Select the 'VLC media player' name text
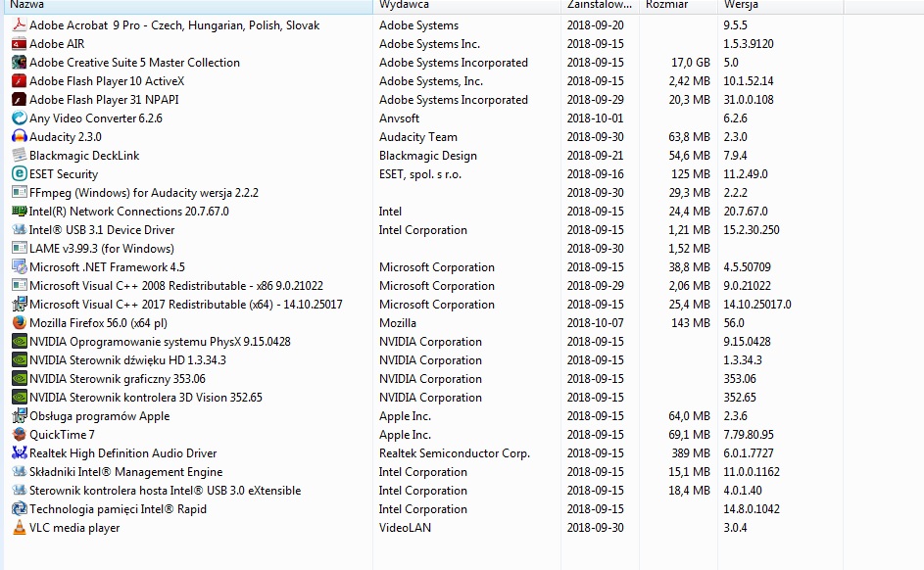This screenshot has height=570, width=924. pyautogui.click(x=74, y=528)
